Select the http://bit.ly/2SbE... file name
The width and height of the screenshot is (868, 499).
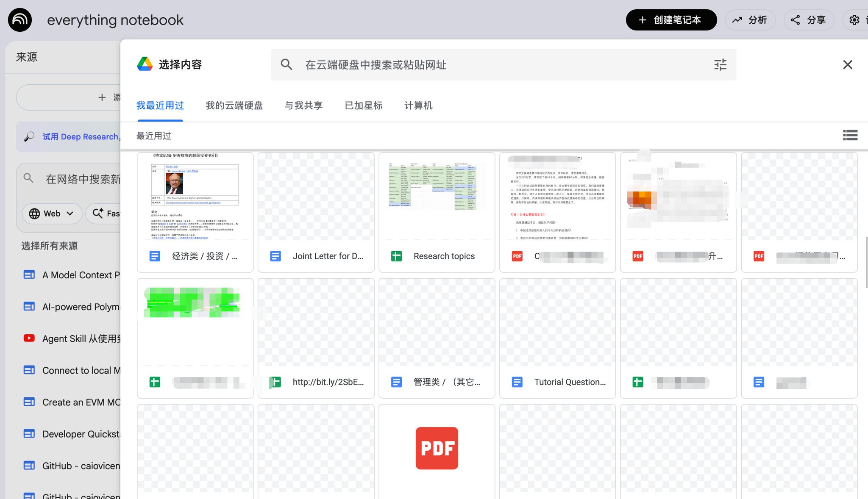328,382
